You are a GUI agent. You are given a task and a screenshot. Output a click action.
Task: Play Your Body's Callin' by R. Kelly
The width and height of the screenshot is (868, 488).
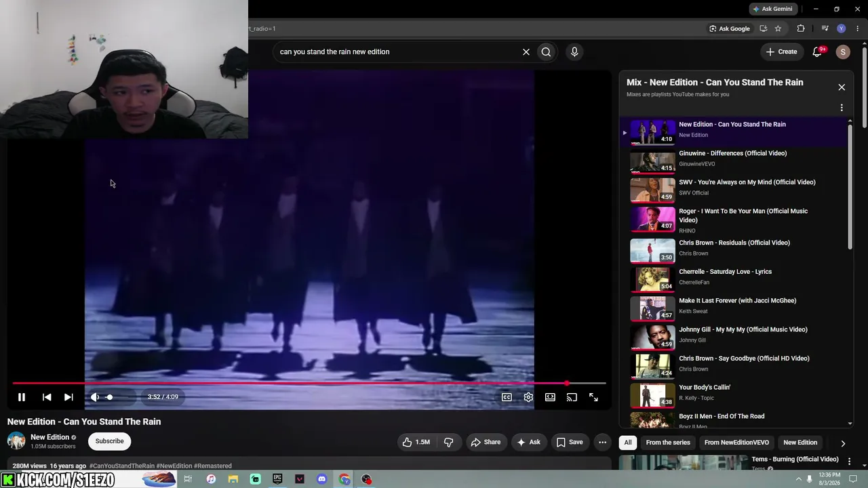734,395
